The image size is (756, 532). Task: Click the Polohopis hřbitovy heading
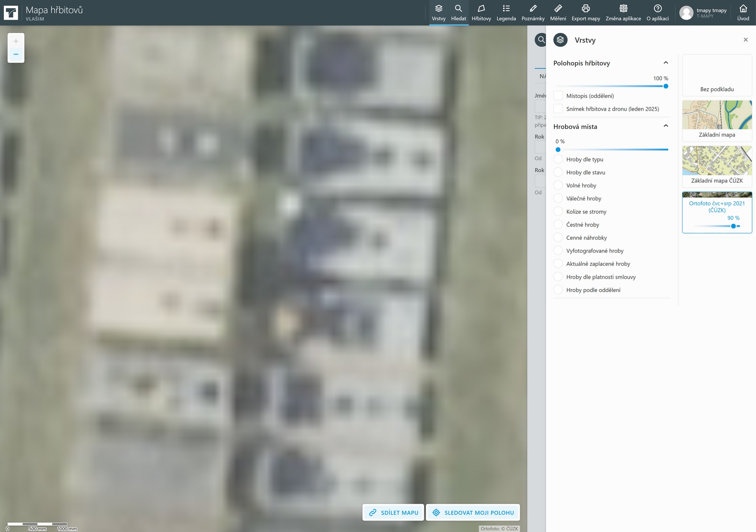coord(582,63)
